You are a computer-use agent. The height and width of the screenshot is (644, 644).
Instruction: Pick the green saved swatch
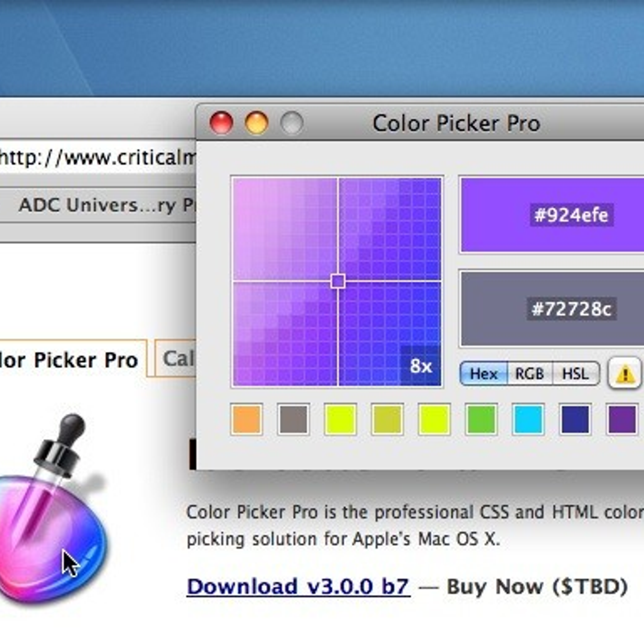pos(481,419)
